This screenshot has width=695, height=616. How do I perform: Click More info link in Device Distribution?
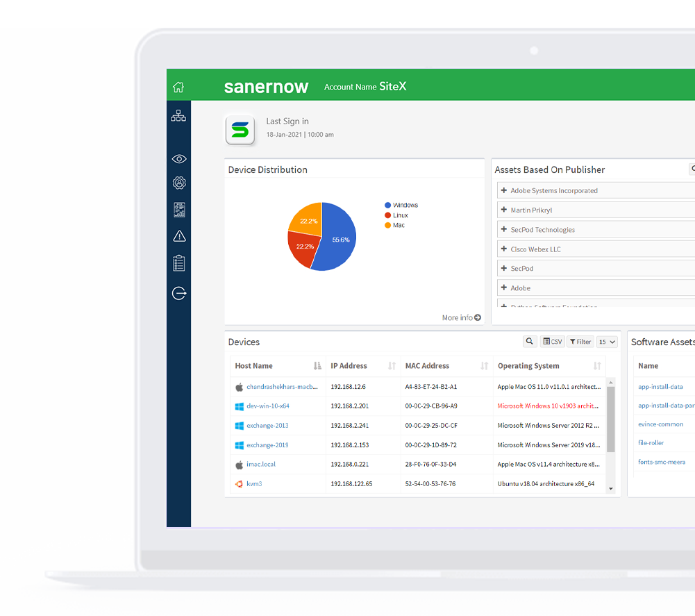[462, 317]
